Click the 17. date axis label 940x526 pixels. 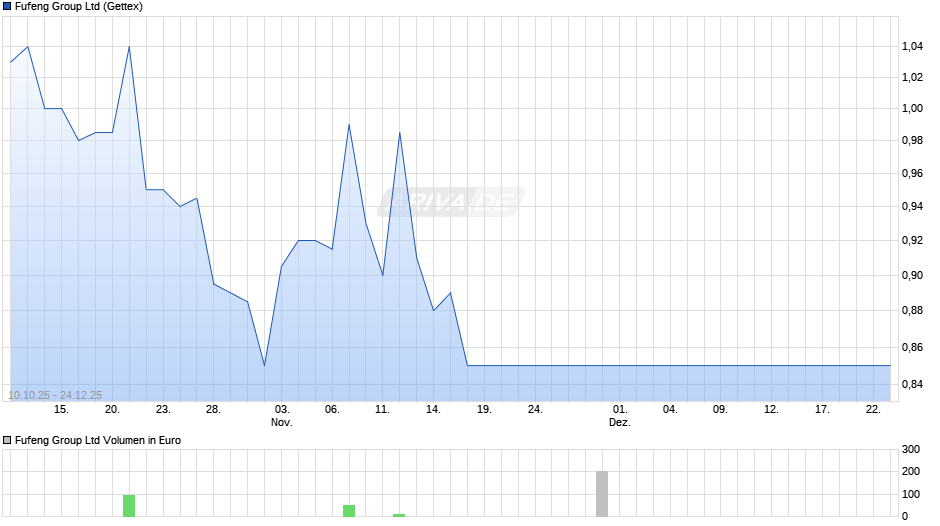point(822,410)
